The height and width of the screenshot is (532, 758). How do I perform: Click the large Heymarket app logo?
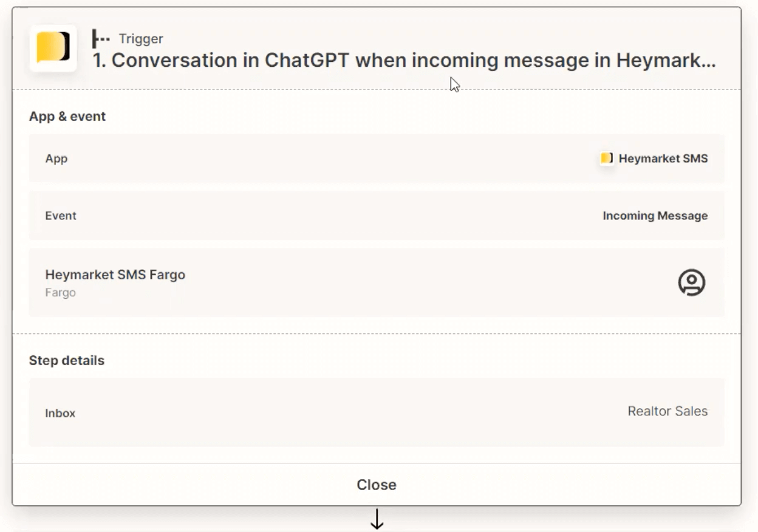coord(53,48)
